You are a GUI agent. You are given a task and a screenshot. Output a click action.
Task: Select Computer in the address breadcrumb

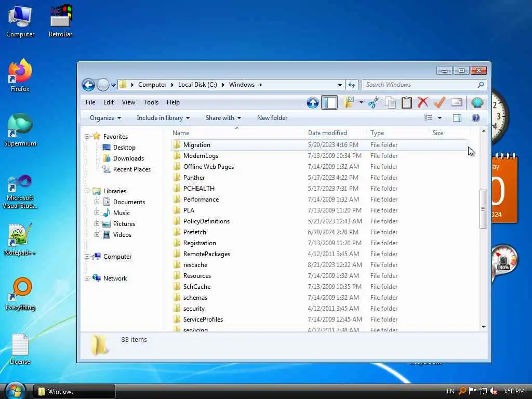[152, 85]
